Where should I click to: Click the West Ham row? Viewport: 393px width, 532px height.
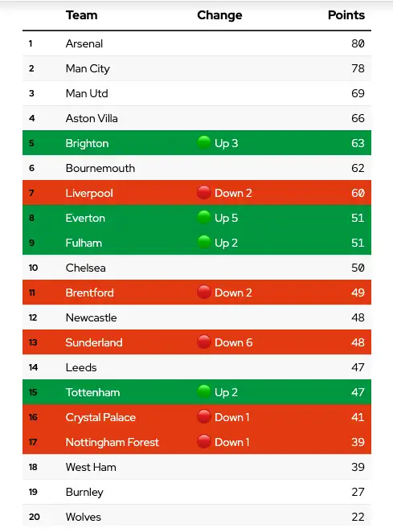pos(197,467)
